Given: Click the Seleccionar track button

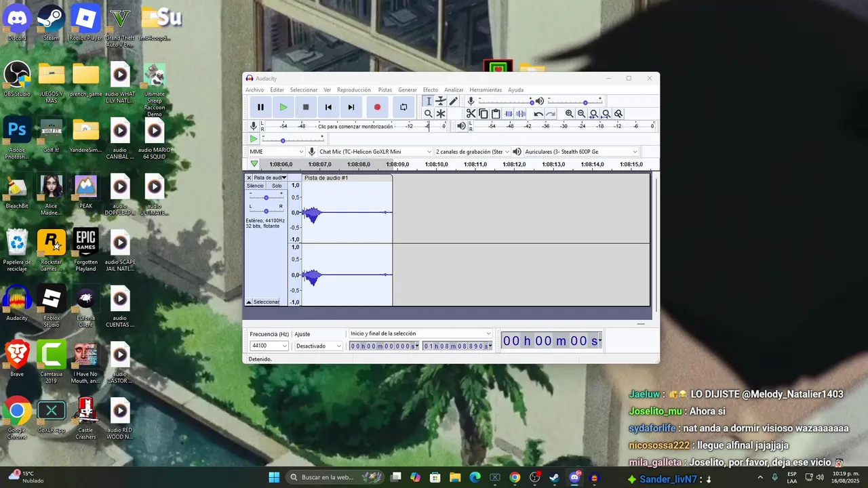Looking at the screenshot, I should tap(266, 302).
